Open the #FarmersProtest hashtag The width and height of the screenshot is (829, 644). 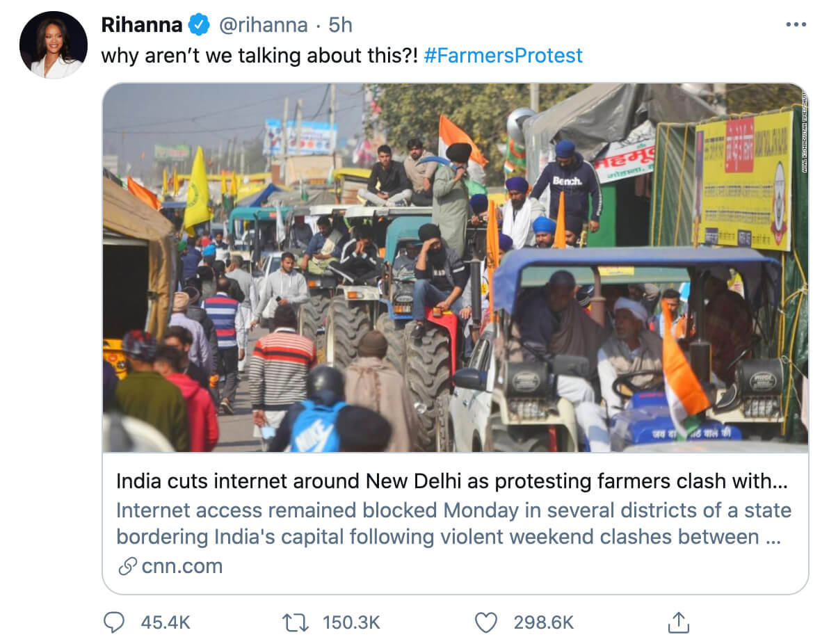coord(502,56)
